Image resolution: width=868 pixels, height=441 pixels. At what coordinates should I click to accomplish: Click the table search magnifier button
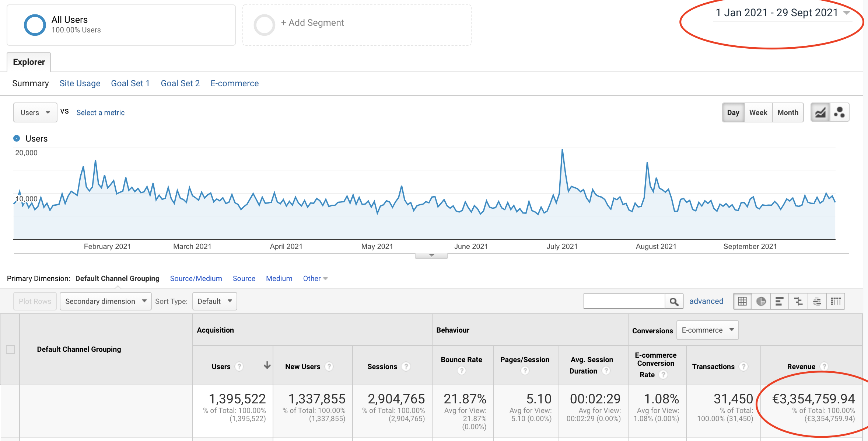pyautogui.click(x=674, y=301)
